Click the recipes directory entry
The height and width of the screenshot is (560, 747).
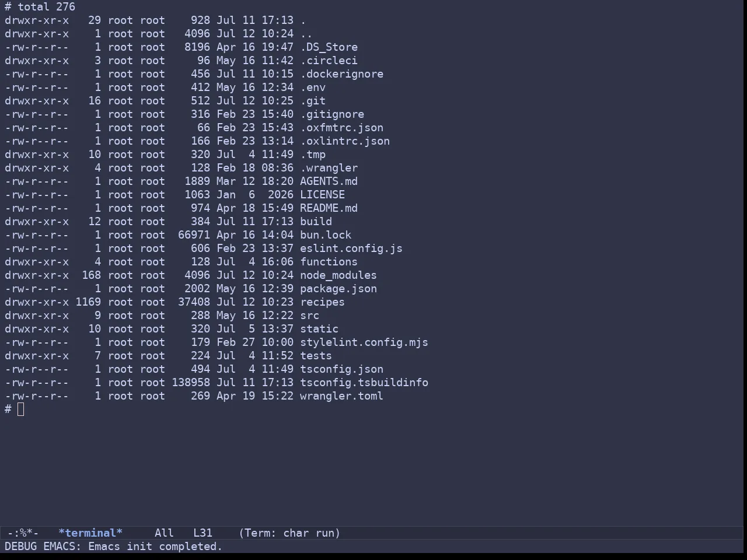coord(322,302)
